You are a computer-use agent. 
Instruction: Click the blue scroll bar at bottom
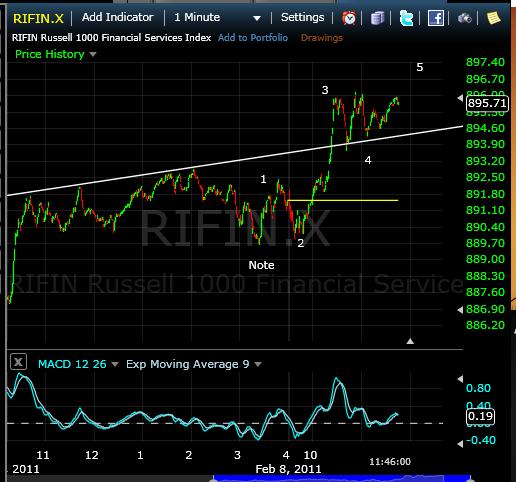(342, 478)
